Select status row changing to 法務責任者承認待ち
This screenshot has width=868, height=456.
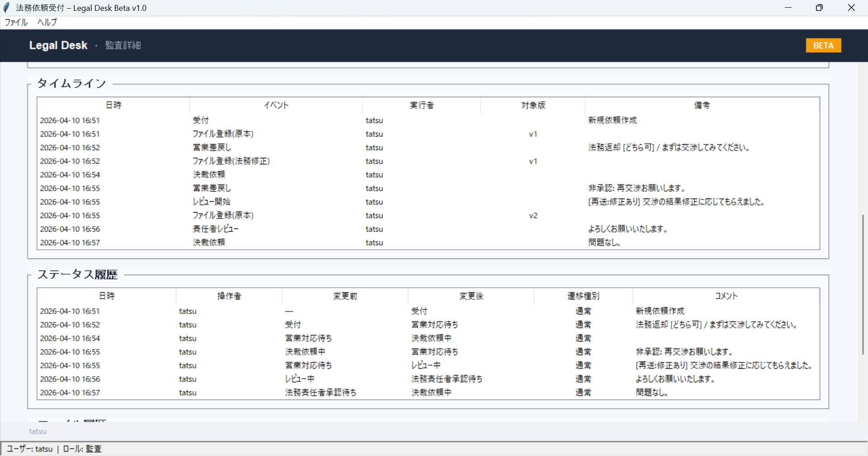tap(447, 379)
